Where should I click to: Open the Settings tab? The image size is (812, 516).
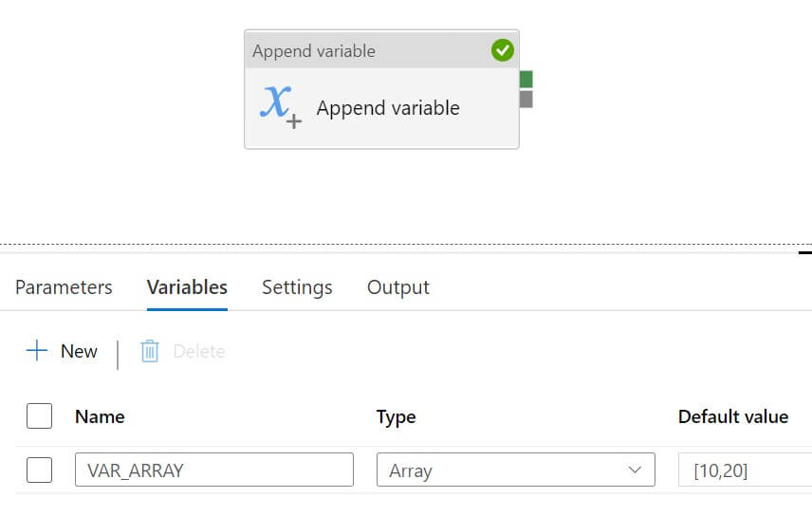pos(297,287)
